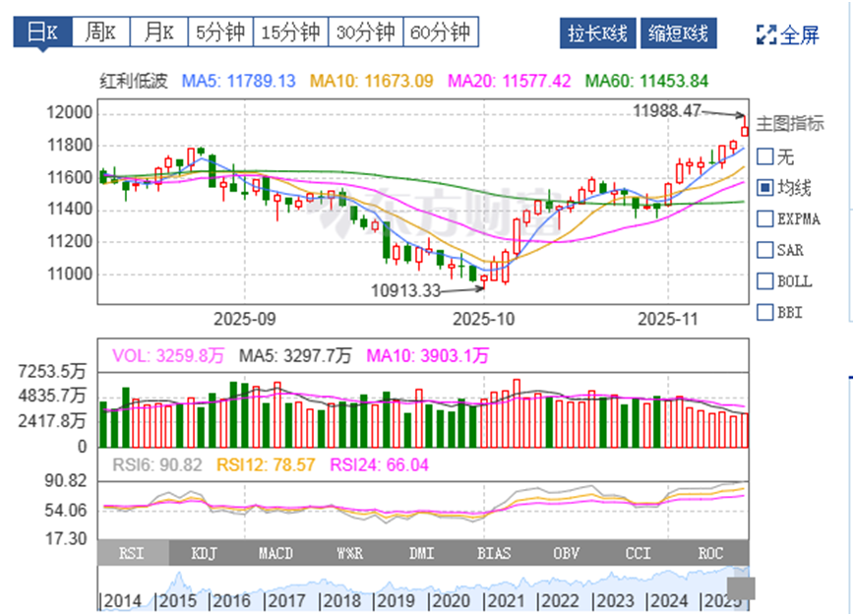
Task: Click the 2025-10 date axis label
Action: coord(484,319)
